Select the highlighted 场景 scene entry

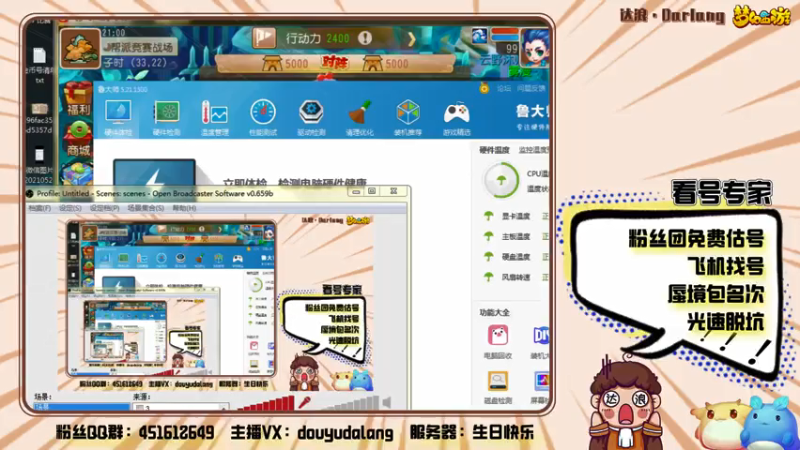82,407
